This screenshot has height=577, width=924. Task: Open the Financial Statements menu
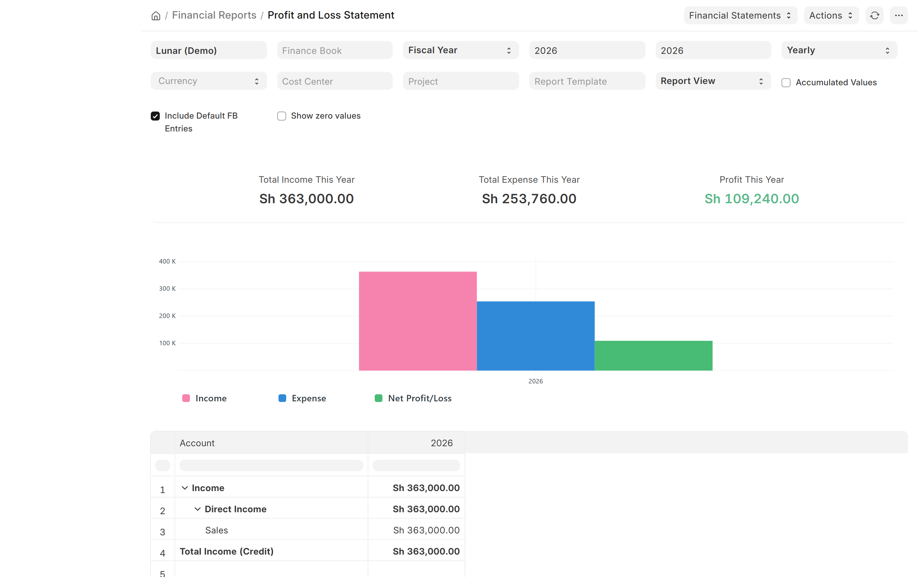pos(740,15)
